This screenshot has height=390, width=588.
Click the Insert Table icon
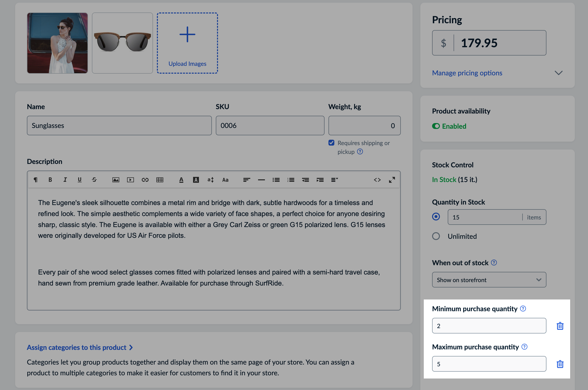(160, 179)
